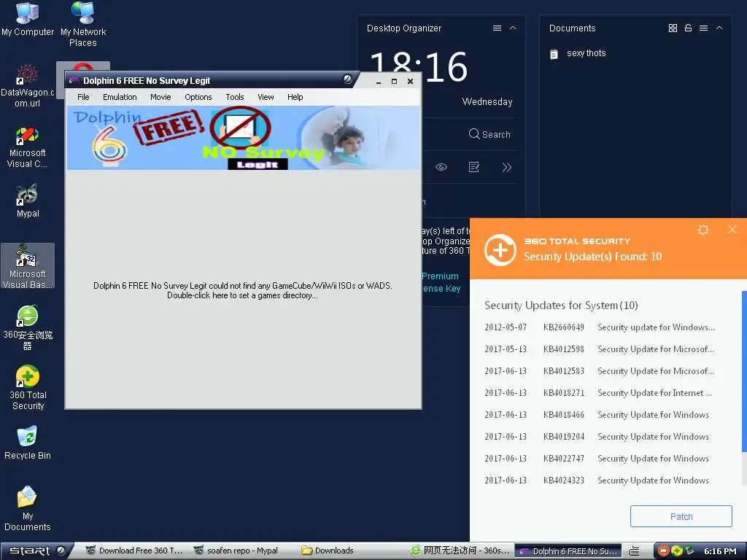This screenshot has height=560, width=747.
Task: Click the Start button on the taskbar
Action: [37, 551]
